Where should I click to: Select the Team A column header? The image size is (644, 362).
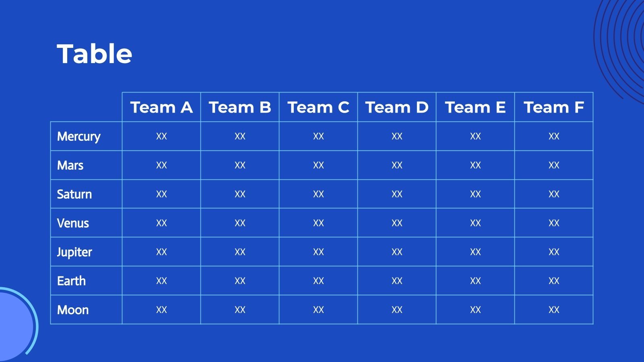pos(161,107)
